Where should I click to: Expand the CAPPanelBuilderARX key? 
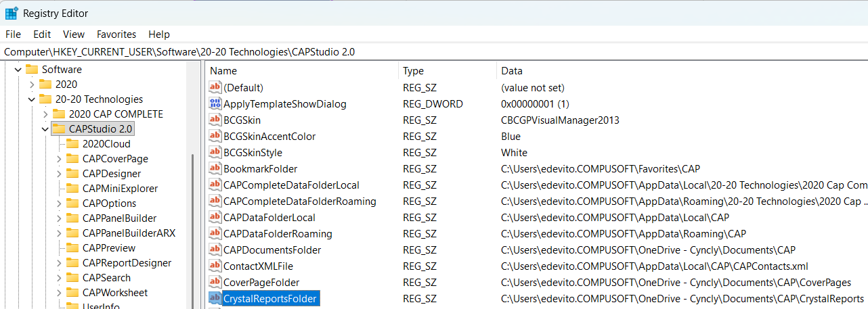58,233
